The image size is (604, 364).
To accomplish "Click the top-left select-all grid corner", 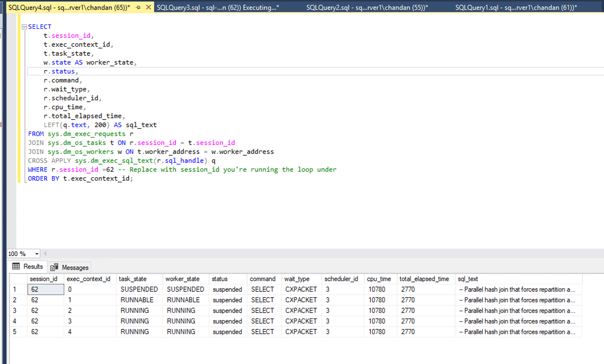I will point(18,279).
